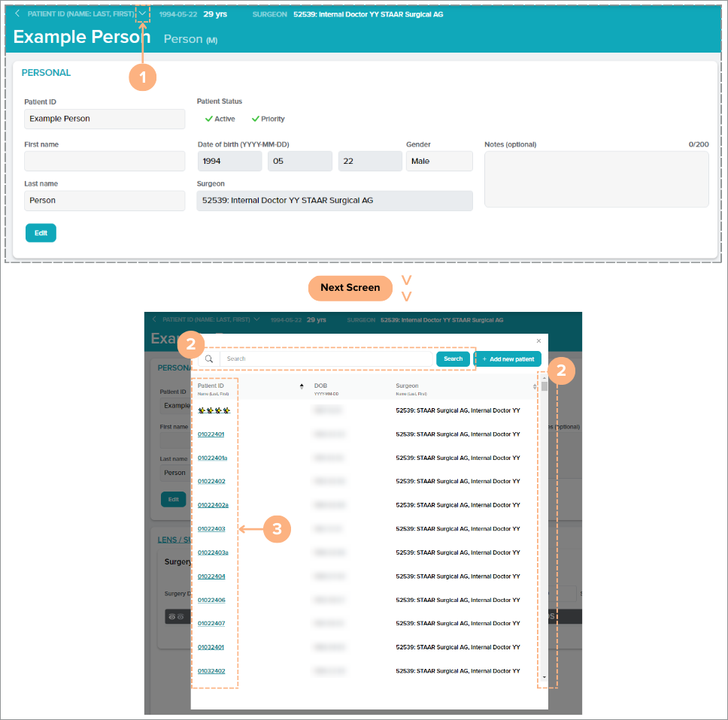728x720 pixels.
Task: Open patient link 01022401
Action: tap(211, 434)
